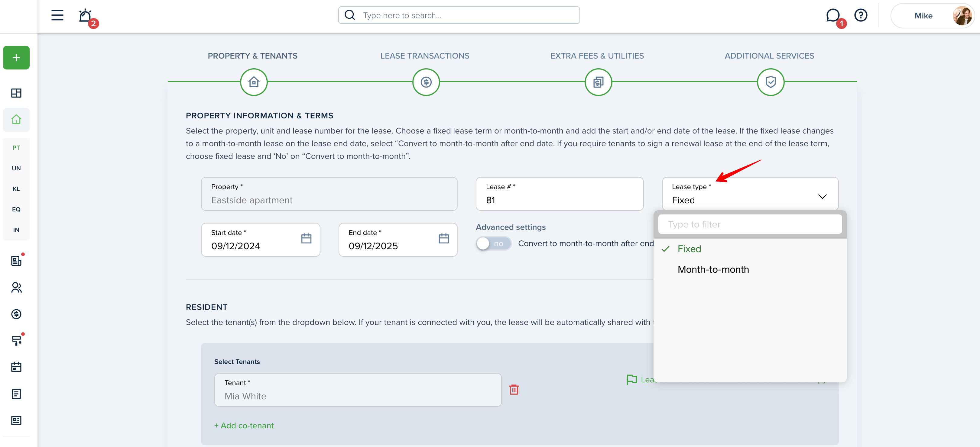The height and width of the screenshot is (447, 980).
Task: Toggle Convert to month-to-month switch
Action: pos(494,244)
